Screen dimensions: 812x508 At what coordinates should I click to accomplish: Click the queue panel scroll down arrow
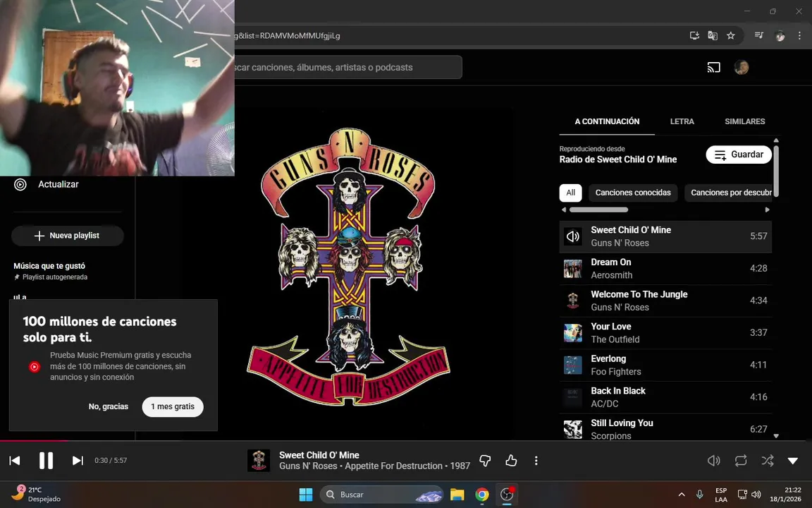click(x=776, y=436)
